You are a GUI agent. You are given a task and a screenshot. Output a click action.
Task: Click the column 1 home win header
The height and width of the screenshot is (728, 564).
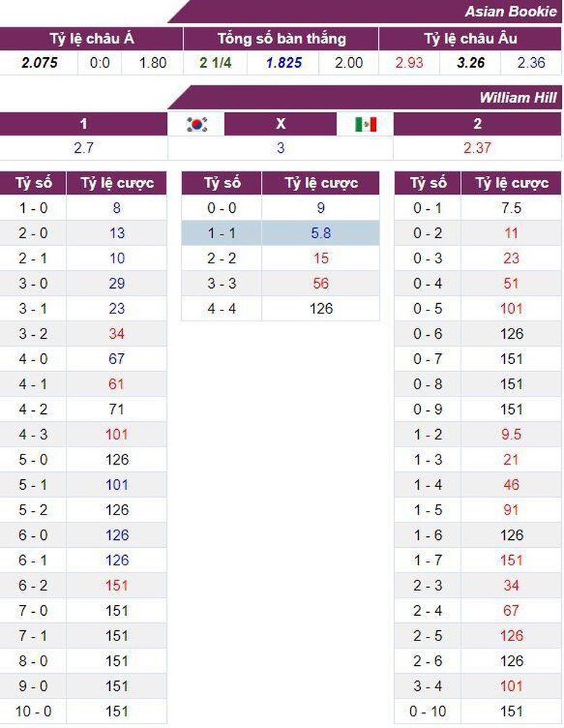84,124
